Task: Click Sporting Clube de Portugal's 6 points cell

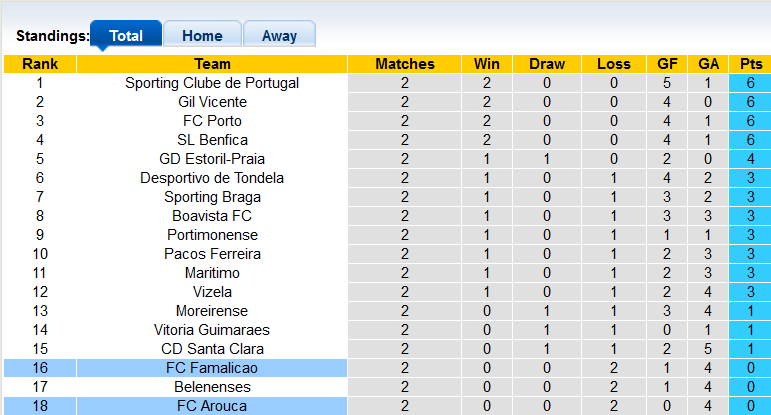Action: coord(750,83)
